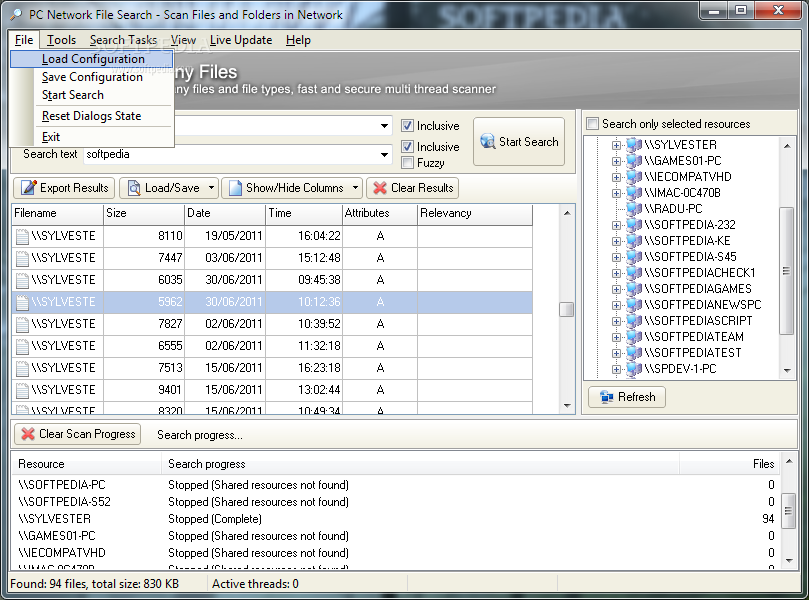The width and height of the screenshot is (809, 600).
Task: Select result row with size 5962
Action: 272,302
